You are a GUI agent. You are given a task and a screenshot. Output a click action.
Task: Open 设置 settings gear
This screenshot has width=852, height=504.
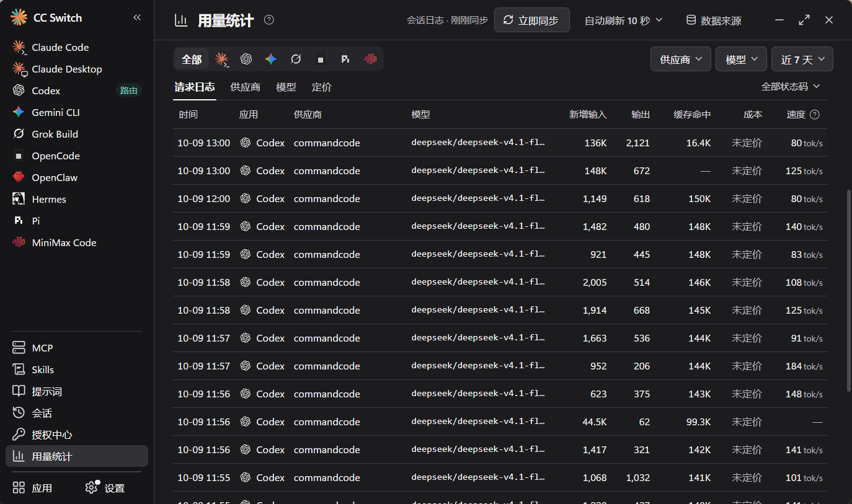click(105, 488)
